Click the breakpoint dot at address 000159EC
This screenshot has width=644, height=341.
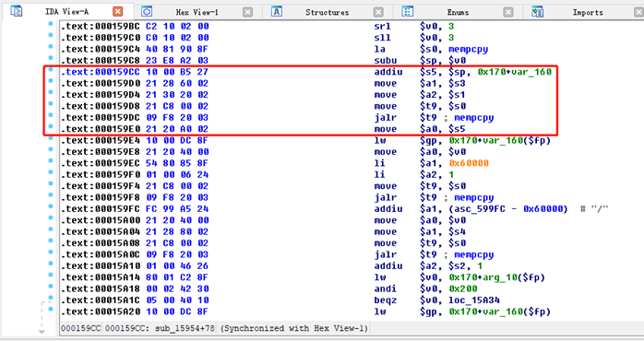click(51, 161)
